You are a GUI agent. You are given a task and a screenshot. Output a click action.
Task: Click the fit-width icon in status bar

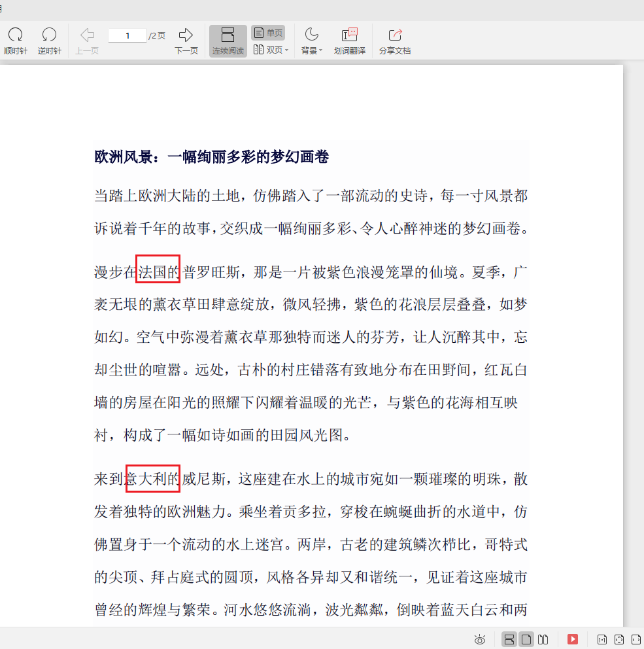tap(634, 639)
